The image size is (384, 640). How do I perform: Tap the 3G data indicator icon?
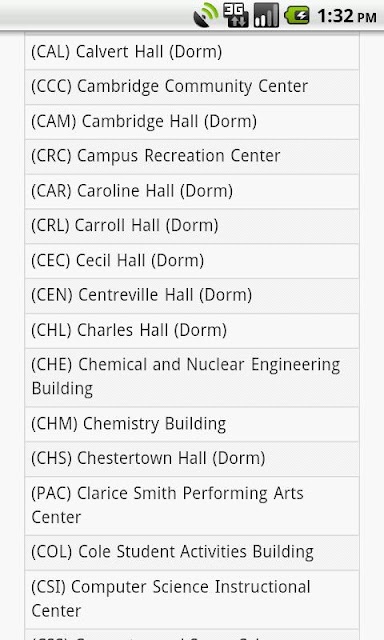click(x=235, y=15)
